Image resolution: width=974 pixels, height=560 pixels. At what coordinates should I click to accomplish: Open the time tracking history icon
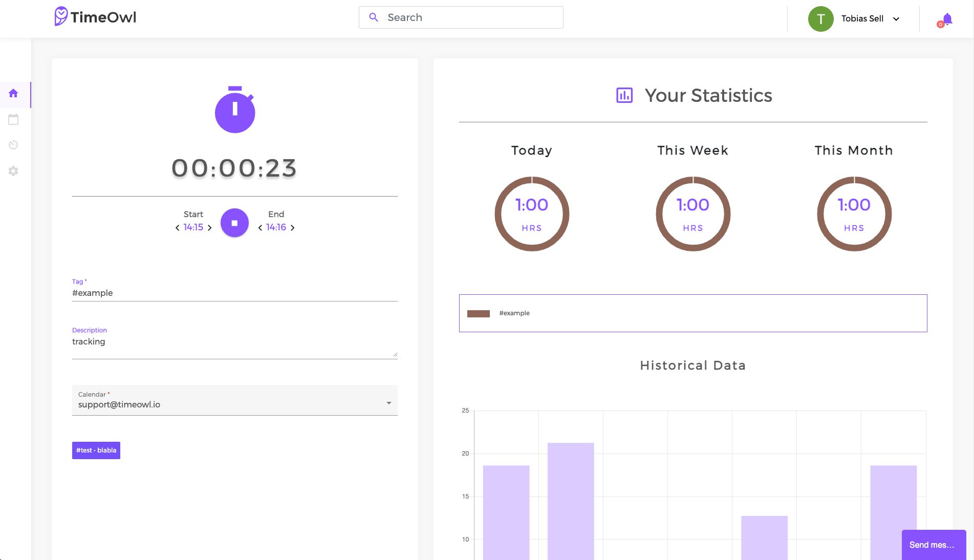[x=13, y=145]
